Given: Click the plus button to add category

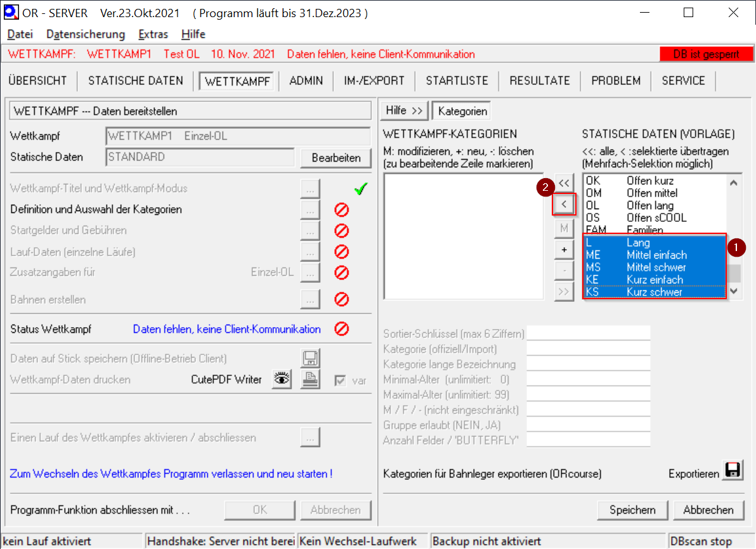Looking at the screenshot, I should [564, 250].
